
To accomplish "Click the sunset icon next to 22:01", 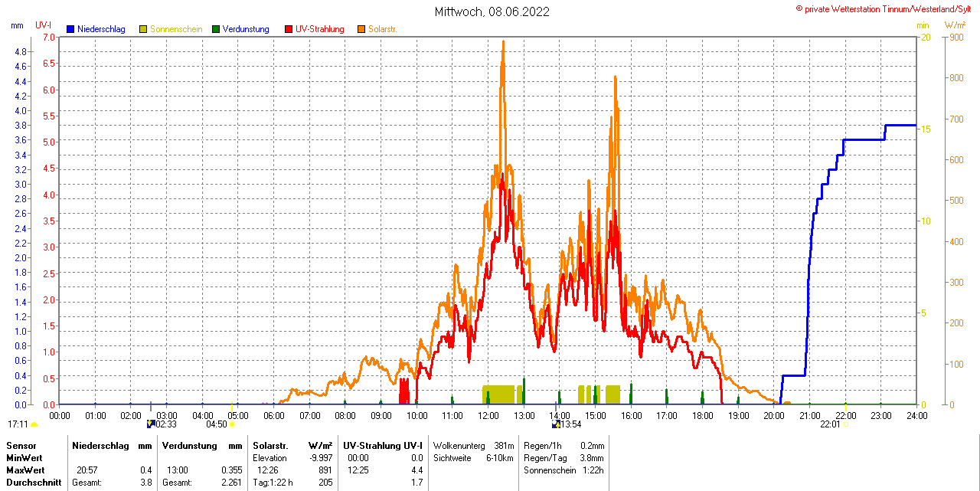I will [845, 424].
